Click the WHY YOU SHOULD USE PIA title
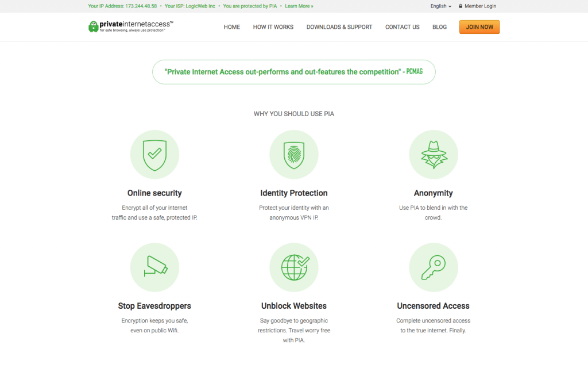 294,114
